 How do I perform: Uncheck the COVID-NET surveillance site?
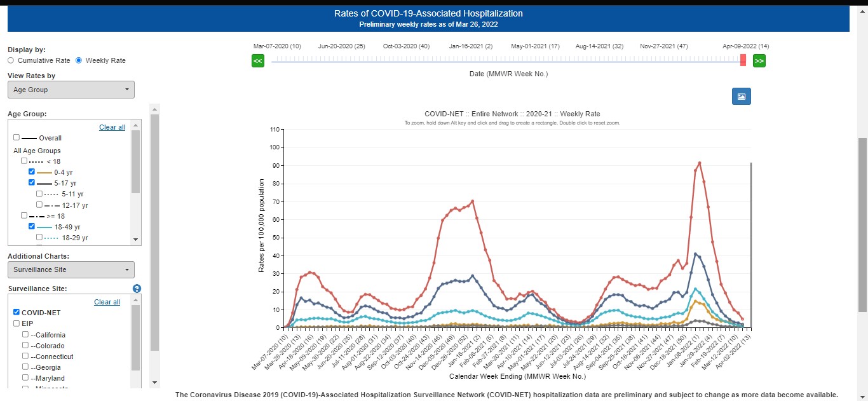click(17, 313)
